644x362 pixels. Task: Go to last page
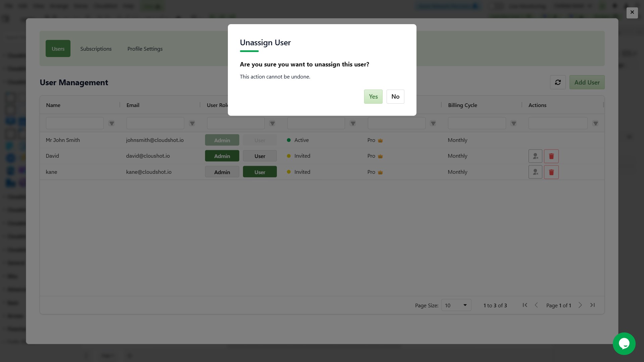[x=593, y=305]
